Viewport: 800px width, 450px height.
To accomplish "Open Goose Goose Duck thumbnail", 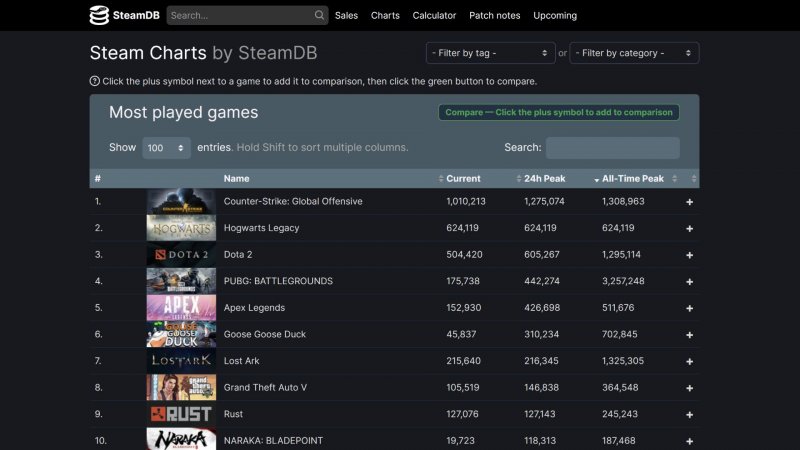I will [181, 334].
